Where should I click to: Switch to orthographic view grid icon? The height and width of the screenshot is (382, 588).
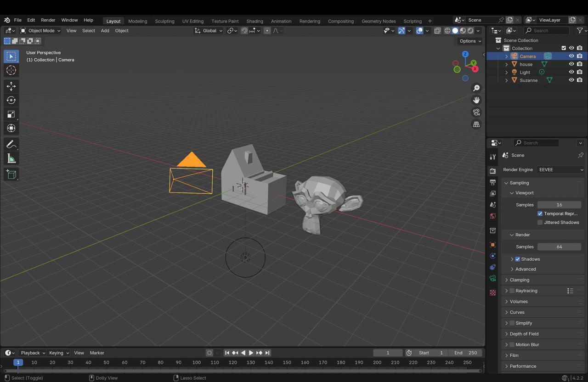pyautogui.click(x=476, y=124)
